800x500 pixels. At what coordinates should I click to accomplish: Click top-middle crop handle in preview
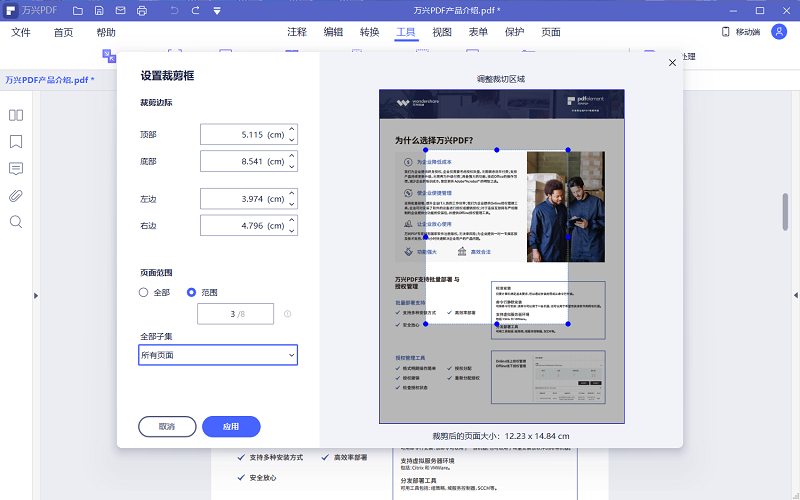tap(497, 150)
